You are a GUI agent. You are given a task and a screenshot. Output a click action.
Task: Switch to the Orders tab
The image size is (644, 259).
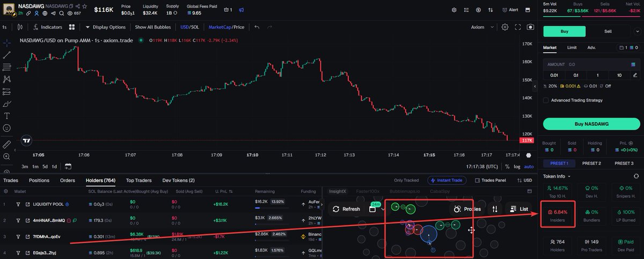click(68, 181)
